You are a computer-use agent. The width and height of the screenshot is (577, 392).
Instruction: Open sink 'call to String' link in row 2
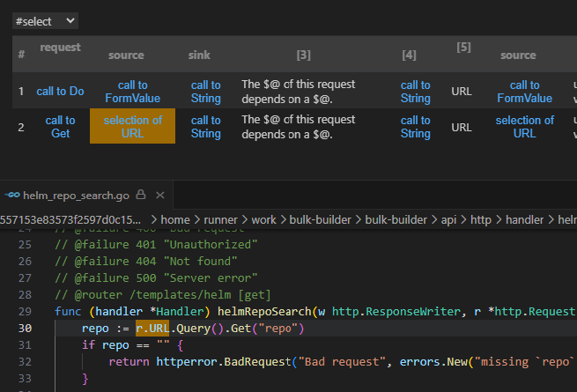tap(206, 127)
